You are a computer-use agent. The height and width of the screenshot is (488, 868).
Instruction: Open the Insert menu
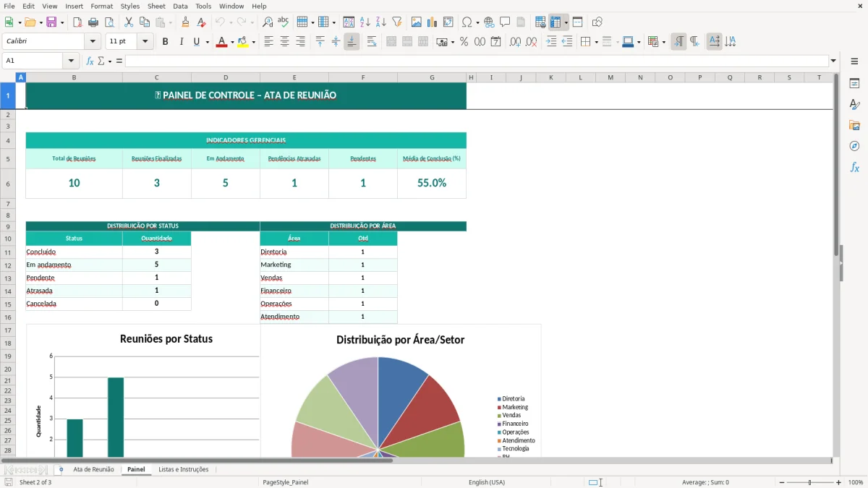coord(74,6)
